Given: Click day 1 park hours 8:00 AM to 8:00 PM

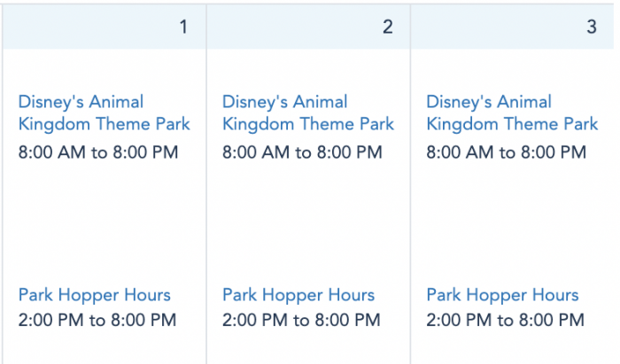Looking at the screenshot, I should tap(98, 152).
